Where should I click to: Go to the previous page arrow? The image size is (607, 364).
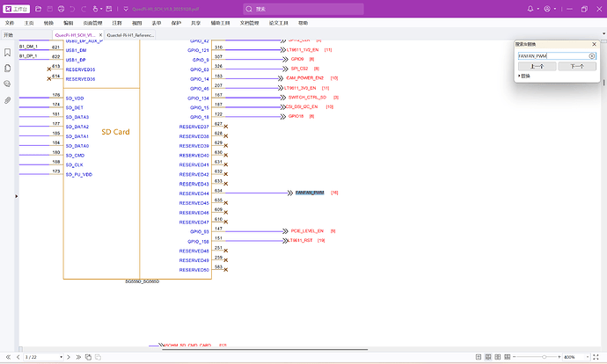18,357
